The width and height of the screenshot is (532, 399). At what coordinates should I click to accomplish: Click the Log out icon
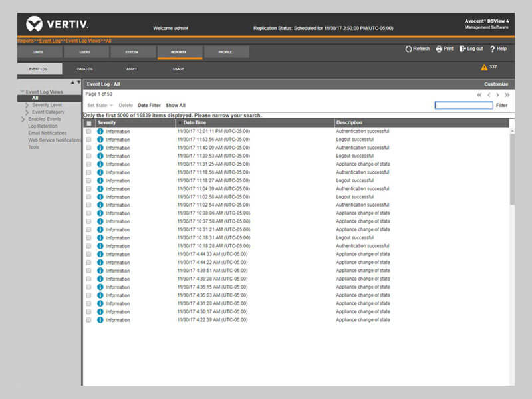462,49
